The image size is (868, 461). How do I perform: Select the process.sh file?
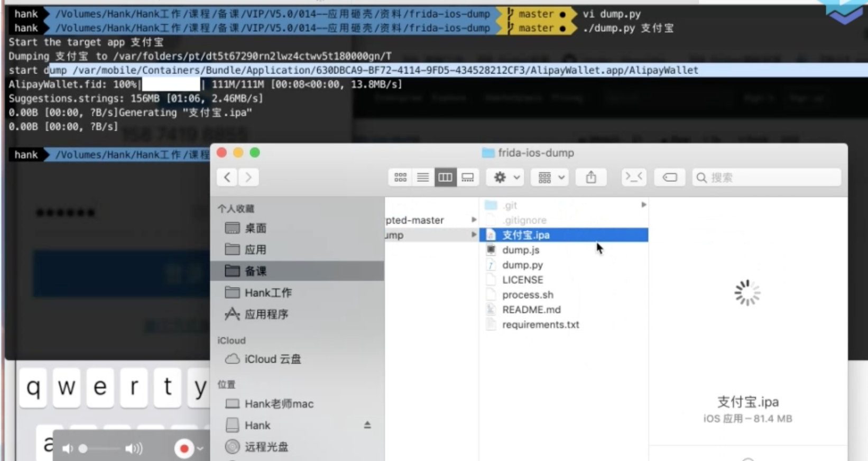[564, 294]
